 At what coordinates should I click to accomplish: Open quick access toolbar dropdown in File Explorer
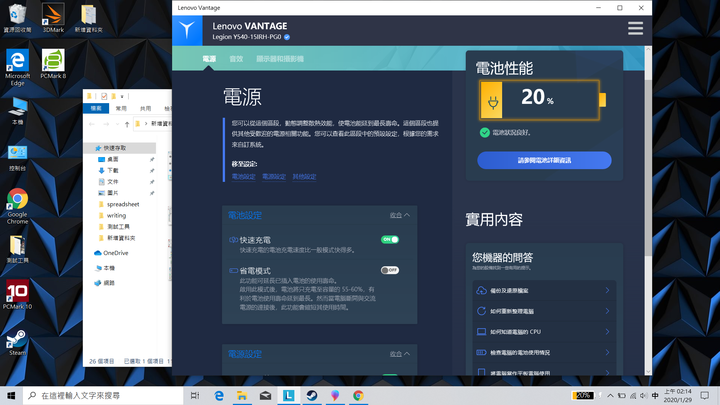click(122, 96)
